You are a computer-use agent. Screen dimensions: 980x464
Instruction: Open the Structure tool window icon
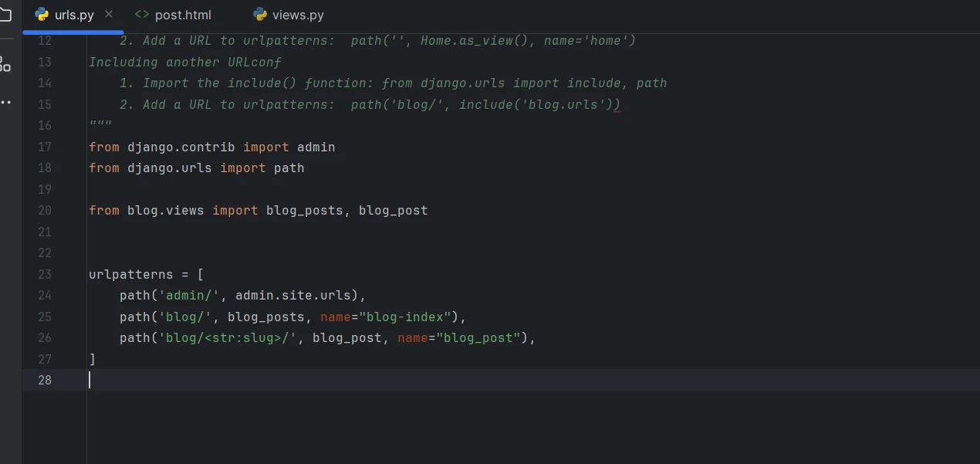point(5,64)
